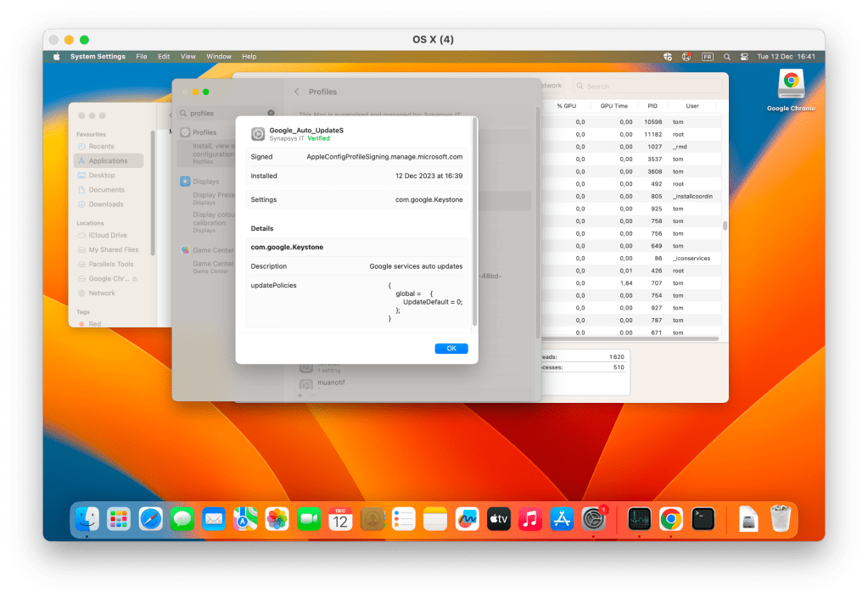Click the Google Chrome Dock icon
Viewport: 868px width, 598px height.
pos(671,518)
